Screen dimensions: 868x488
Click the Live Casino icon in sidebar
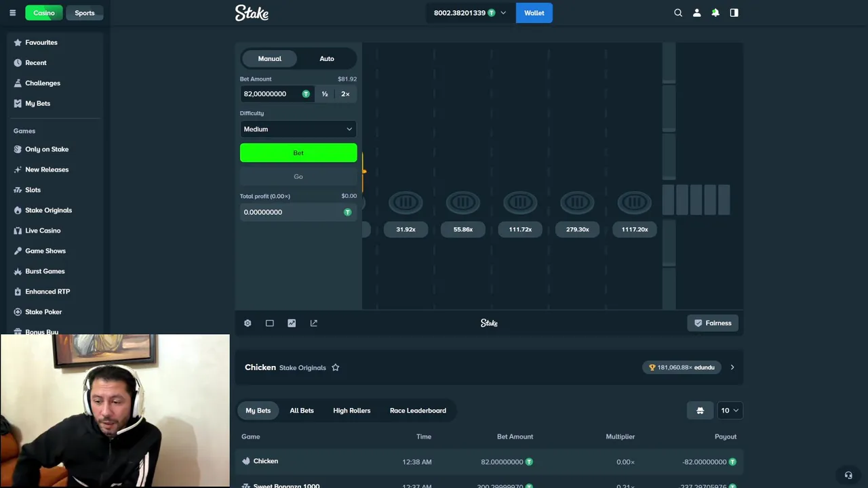click(18, 230)
